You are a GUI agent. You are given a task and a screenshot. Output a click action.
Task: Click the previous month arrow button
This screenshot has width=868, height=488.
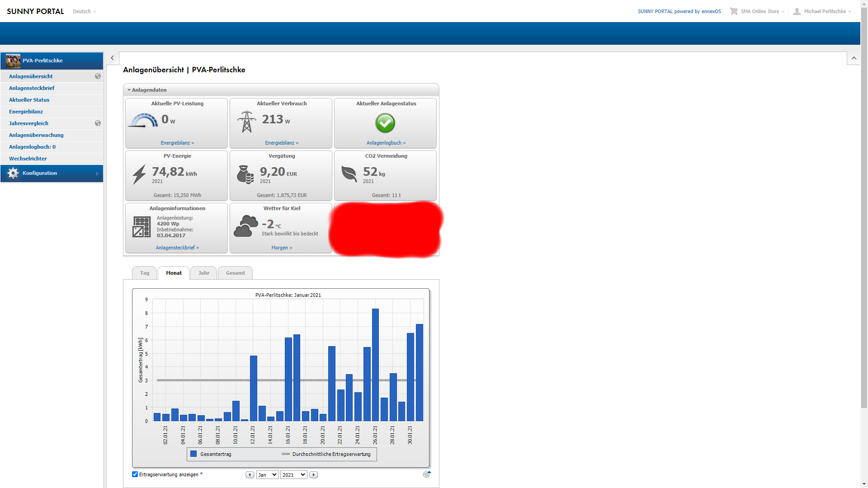(250, 475)
